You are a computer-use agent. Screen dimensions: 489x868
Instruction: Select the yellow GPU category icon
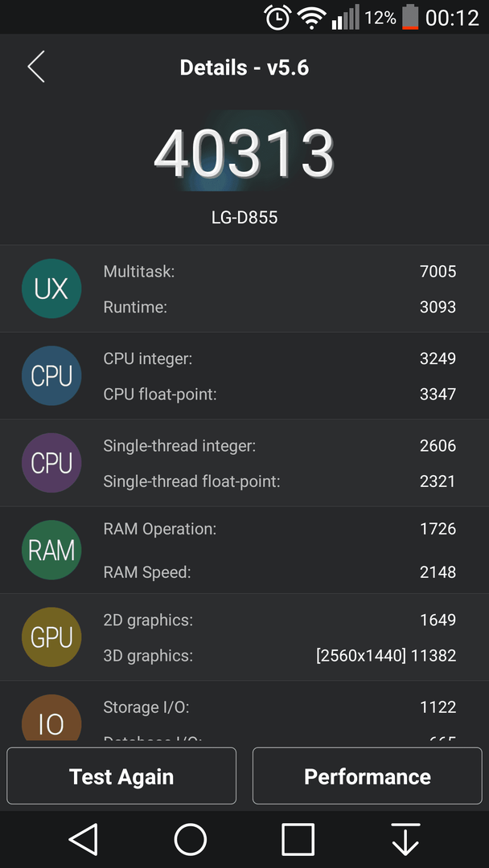coord(51,637)
